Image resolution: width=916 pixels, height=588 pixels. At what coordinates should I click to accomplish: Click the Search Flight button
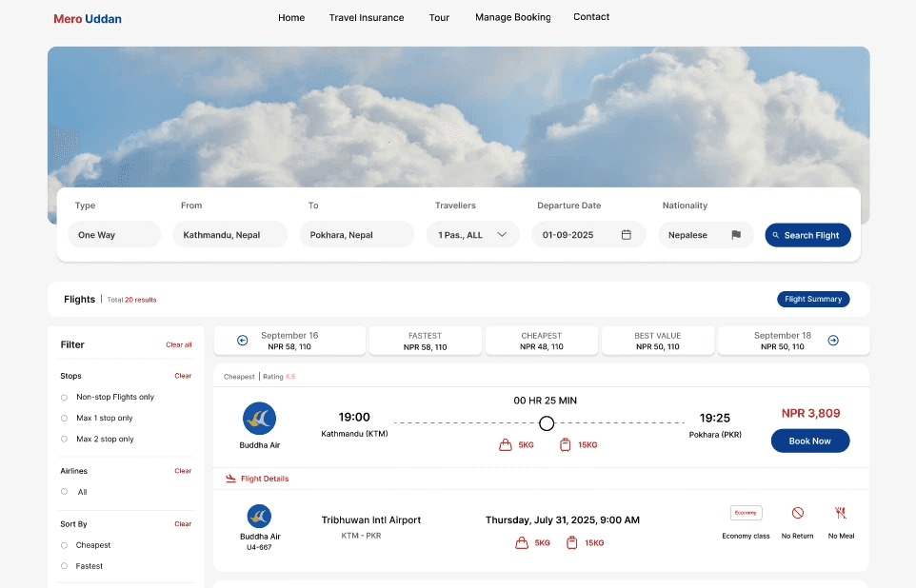tap(807, 235)
